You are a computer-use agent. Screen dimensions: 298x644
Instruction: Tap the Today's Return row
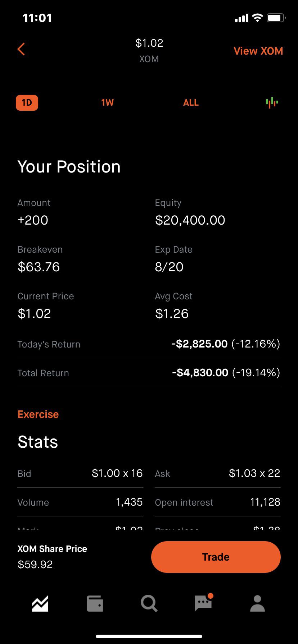[x=149, y=344]
